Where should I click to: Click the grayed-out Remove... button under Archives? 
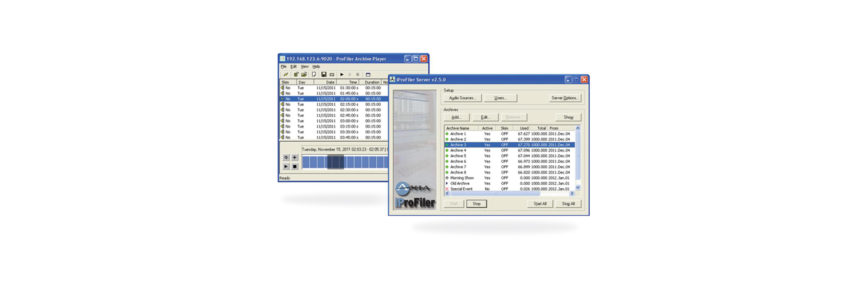pos(513,117)
